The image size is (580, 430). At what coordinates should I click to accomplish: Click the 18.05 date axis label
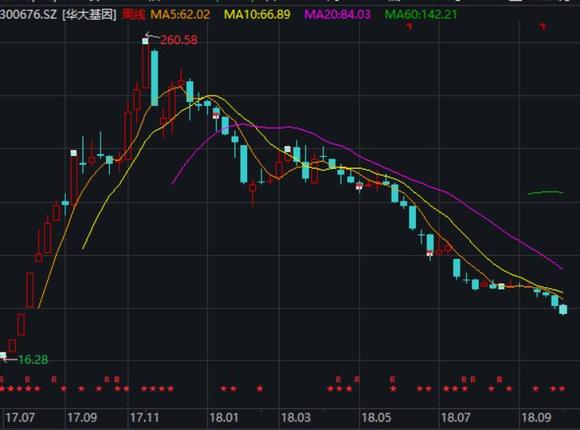coord(376,418)
